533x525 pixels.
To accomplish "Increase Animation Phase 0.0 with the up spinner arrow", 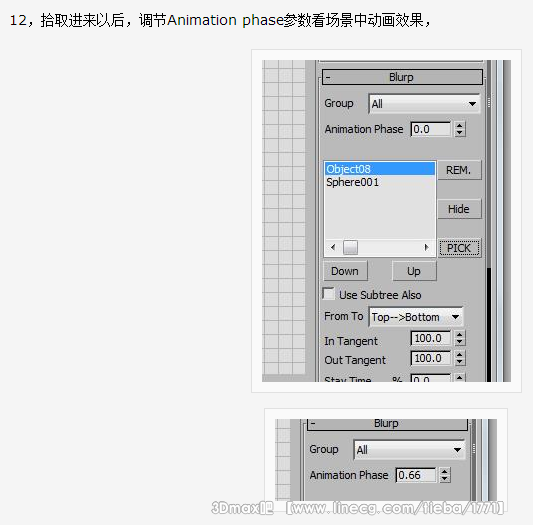I will tap(460, 125).
